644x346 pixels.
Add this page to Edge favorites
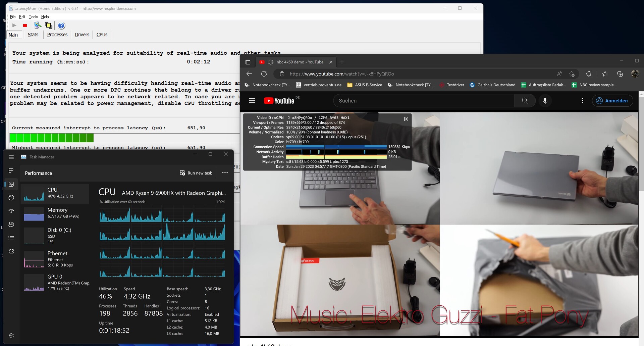point(572,74)
